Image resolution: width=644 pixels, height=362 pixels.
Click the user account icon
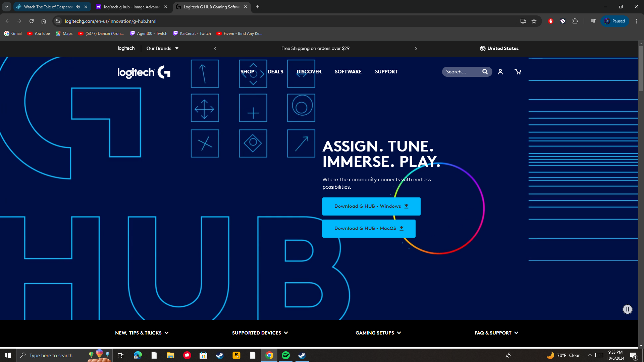pyautogui.click(x=500, y=72)
